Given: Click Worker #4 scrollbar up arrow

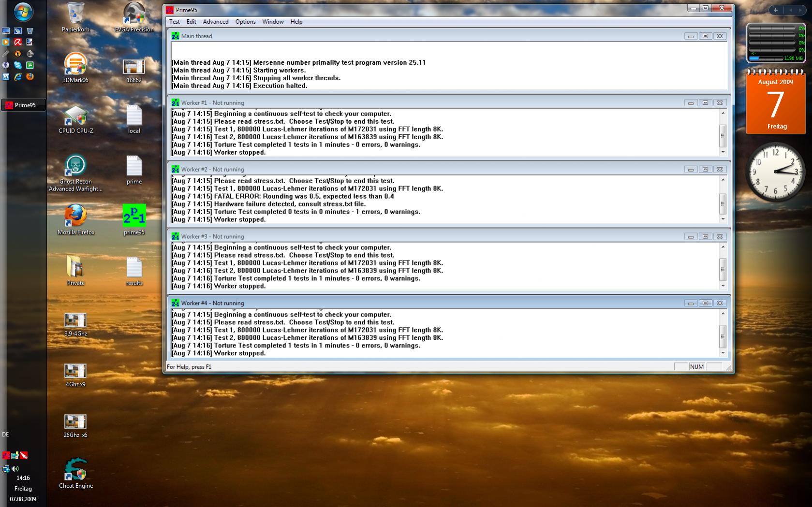Looking at the screenshot, I should tap(723, 314).
